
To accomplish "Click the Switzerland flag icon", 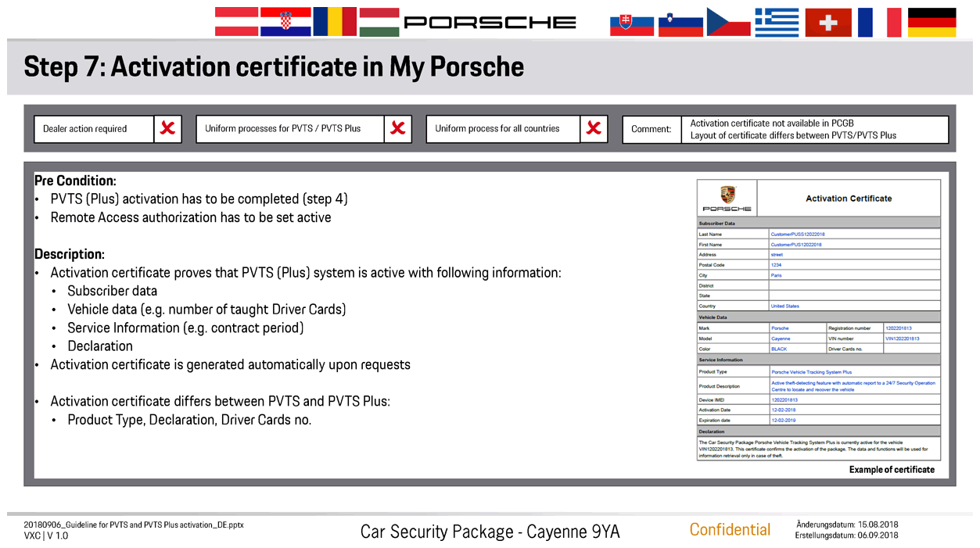I will 828,22.
